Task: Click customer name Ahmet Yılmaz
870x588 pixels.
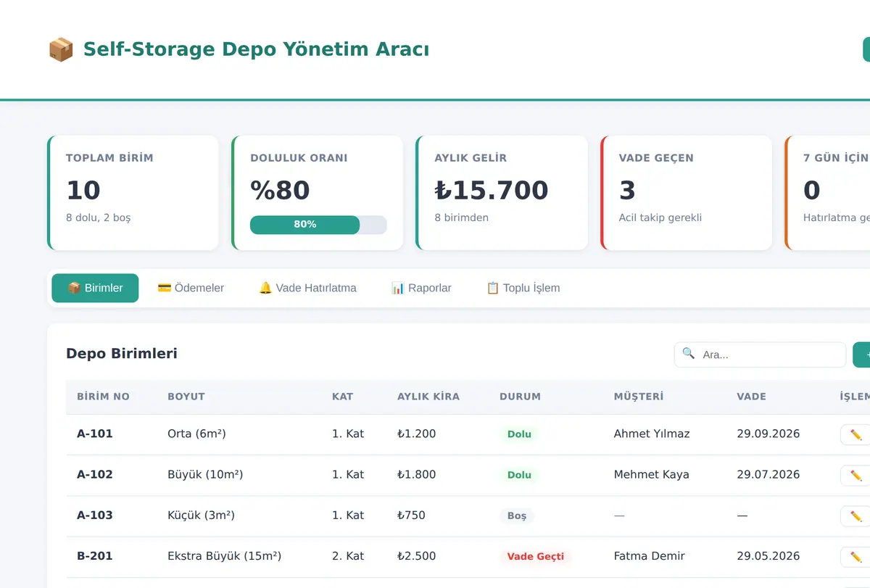Action: [652, 434]
